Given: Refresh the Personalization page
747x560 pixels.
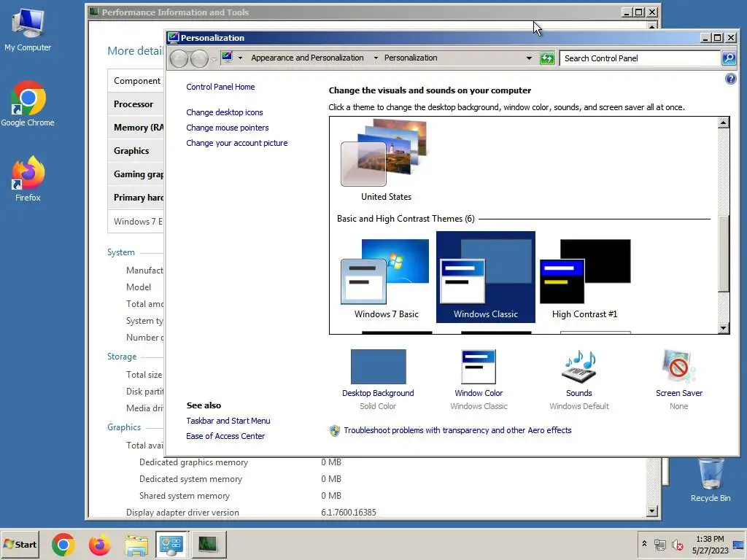Looking at the screenshot, I should click(547, 58).
